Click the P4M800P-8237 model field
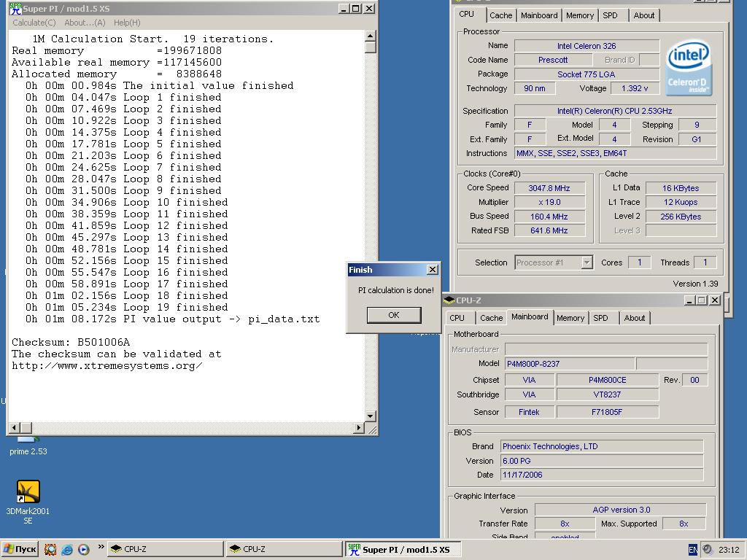 (570, 364)
